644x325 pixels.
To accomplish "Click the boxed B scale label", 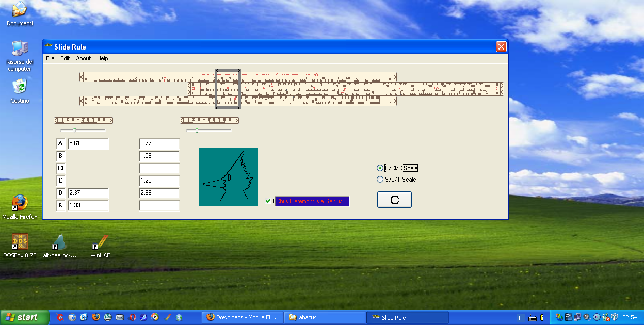I will (x=60, y=156).
